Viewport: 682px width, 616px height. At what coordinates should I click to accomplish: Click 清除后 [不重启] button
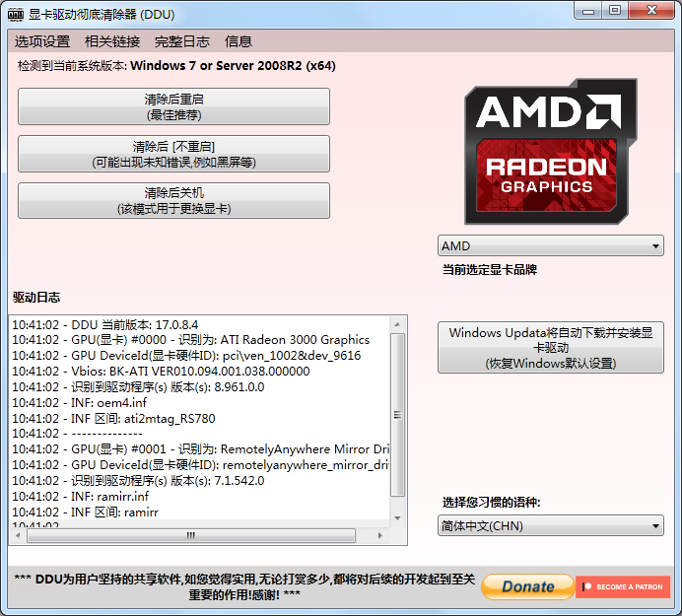pyautogui.click(x=173, y=154)
